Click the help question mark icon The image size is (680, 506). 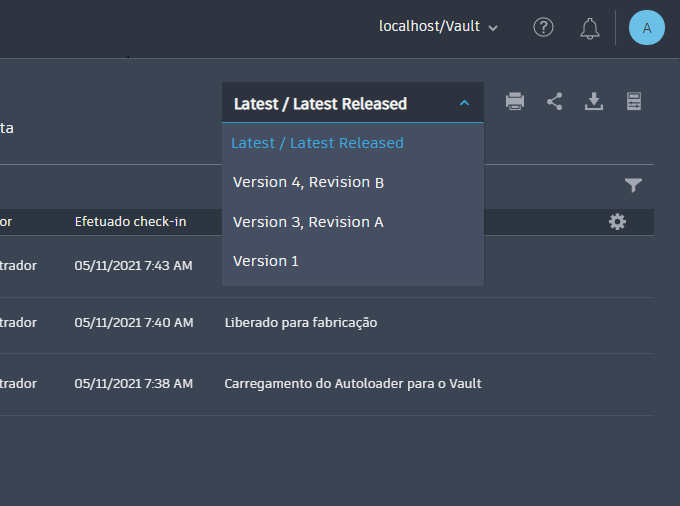pos(543,27)
